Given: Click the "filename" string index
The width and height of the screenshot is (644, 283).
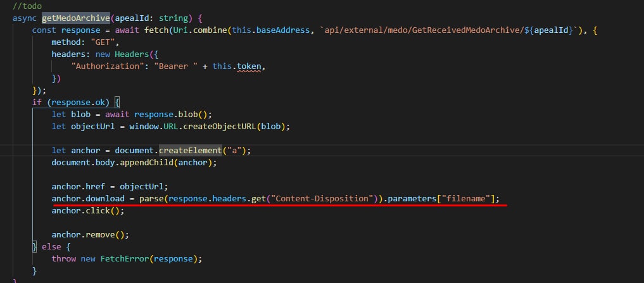Looking at the screenshot, I should [x=466, y=199].
